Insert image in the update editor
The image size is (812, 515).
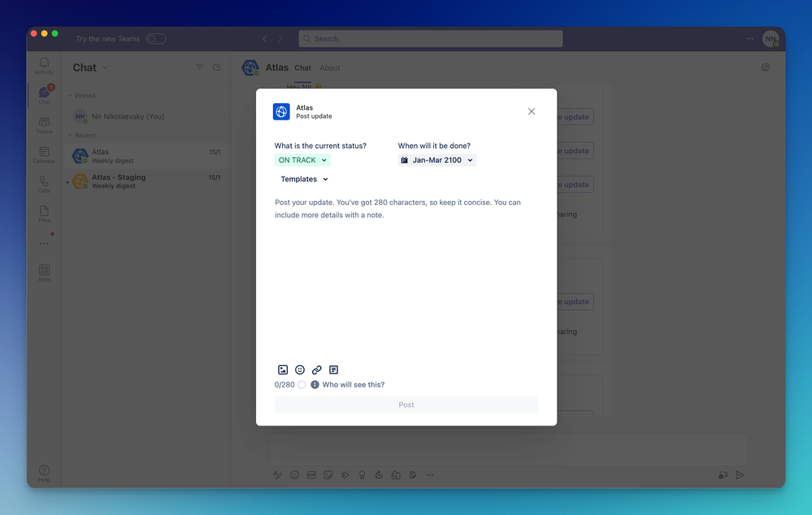click(x=283, y=369)
